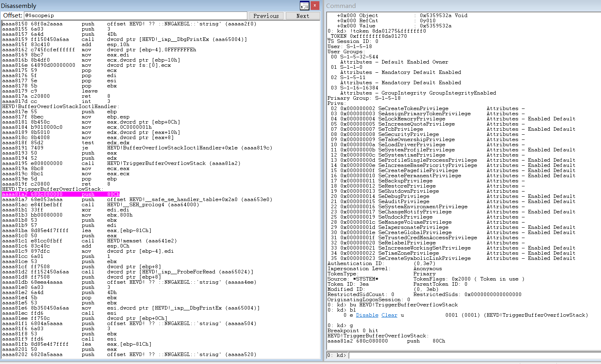Click the group SID S-1-5-32-544 line
Screen dimensions: 601x364
click(354, 57)
